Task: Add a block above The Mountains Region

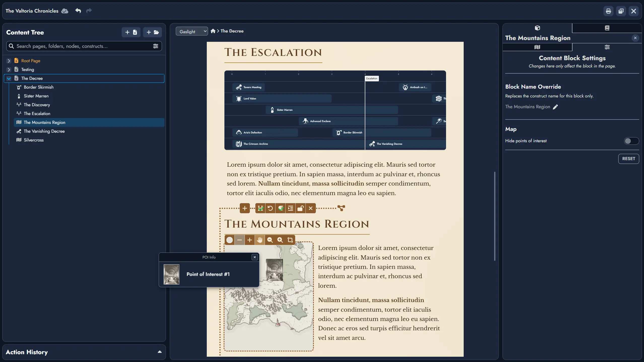Action: 245,208
